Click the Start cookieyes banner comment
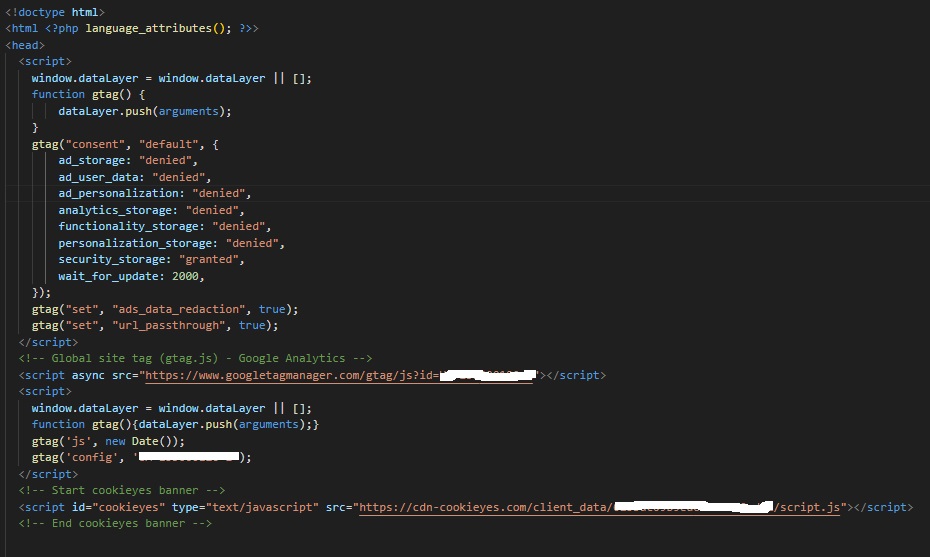Viewport: 930px width, 557px height. tap(122, 490)
